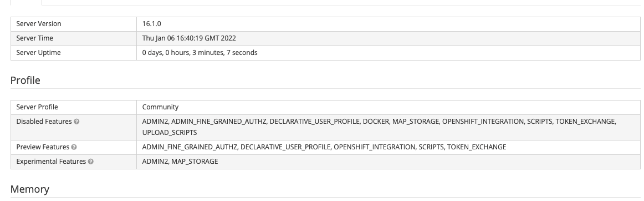Click the Server Version label cell
Screen dimensions: 644x201
click(x=74, y=24)
